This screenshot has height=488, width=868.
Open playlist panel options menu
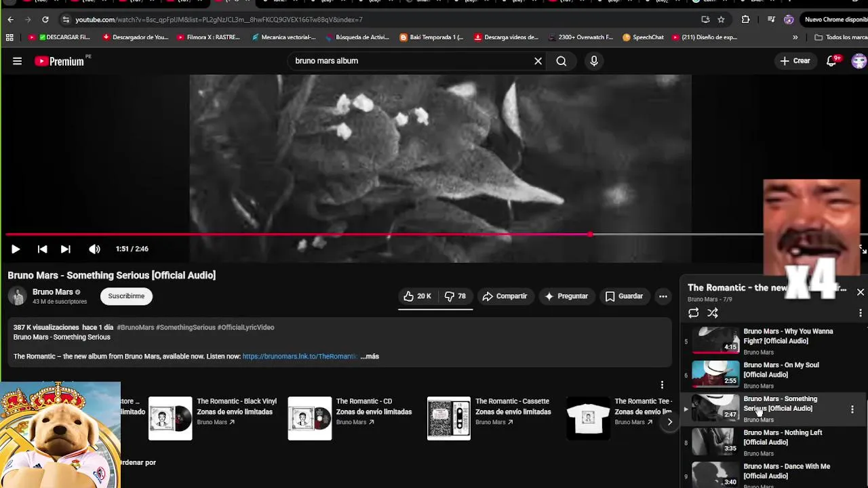coord(860,313)
